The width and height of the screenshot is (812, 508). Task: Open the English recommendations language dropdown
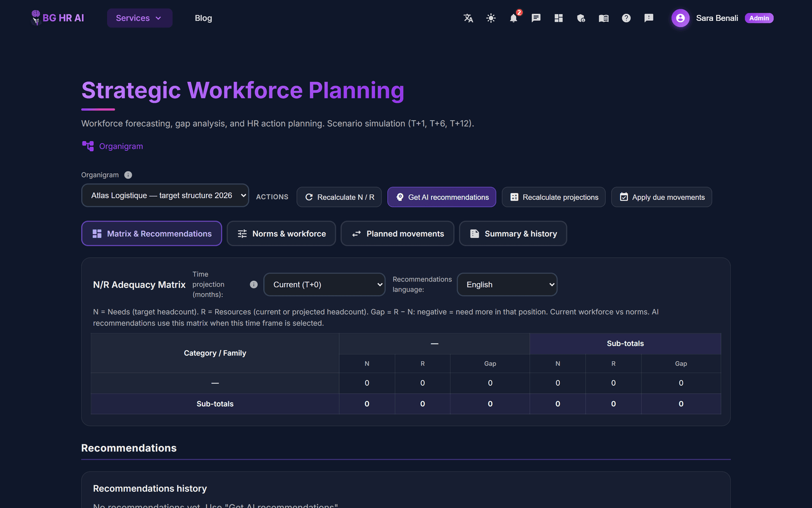coord(507,284)
